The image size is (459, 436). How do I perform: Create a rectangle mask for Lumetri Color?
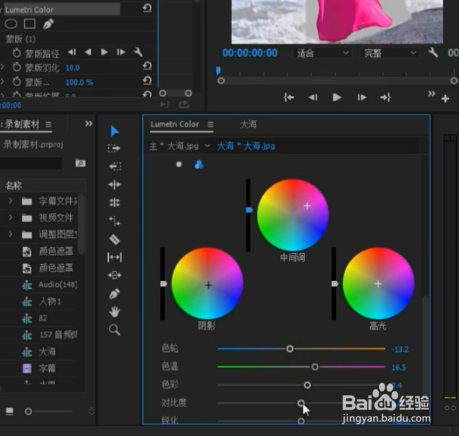click(30, 24)
